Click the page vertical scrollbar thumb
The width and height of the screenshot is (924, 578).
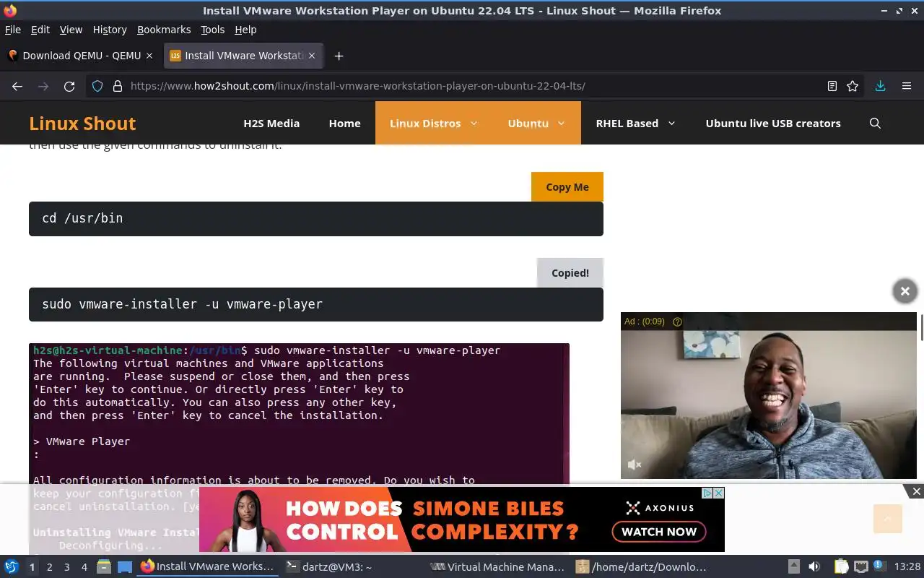point(921,327)
